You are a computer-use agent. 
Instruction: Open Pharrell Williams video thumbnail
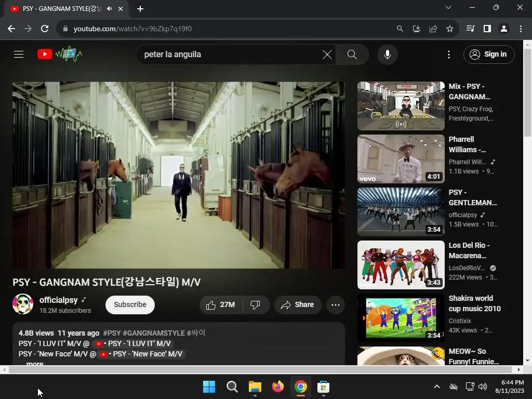click(401, 159)
